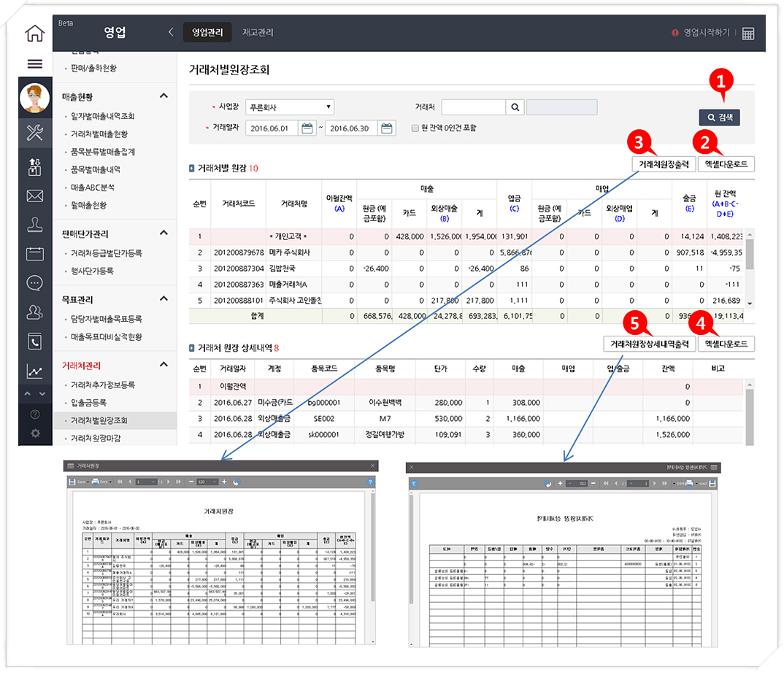Open the users group icon in sidebar

tap(34, 312)
